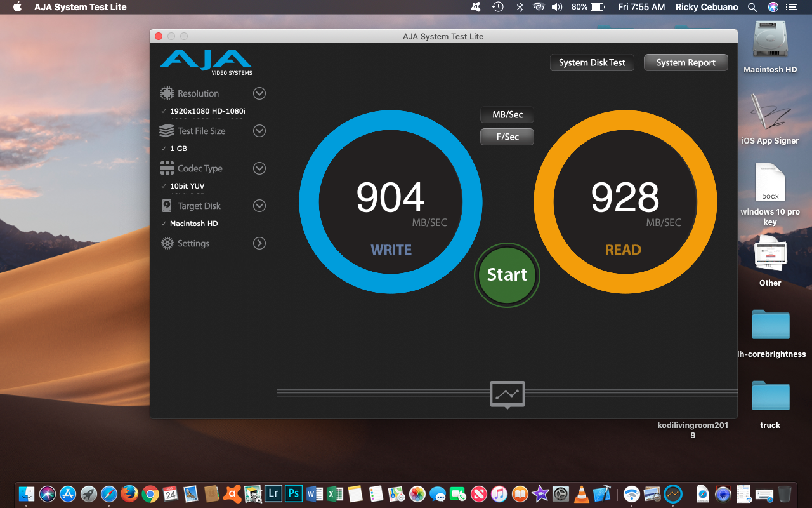Open the Notification Center menu icon

coord(791,7)
